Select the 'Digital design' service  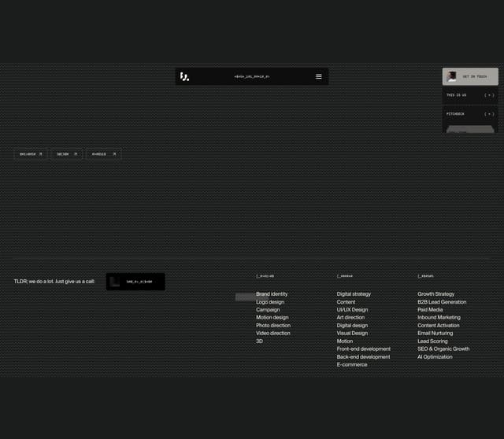(x=352, y=325)
